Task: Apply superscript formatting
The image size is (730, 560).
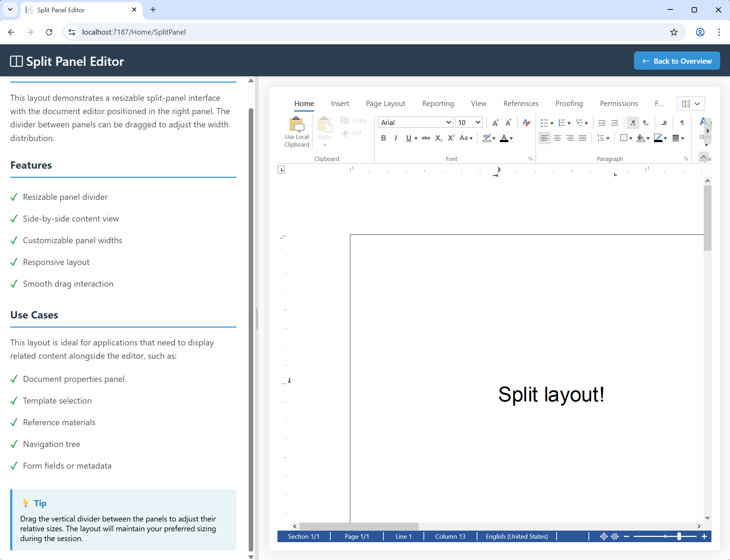Action: (x=451, y=138)
